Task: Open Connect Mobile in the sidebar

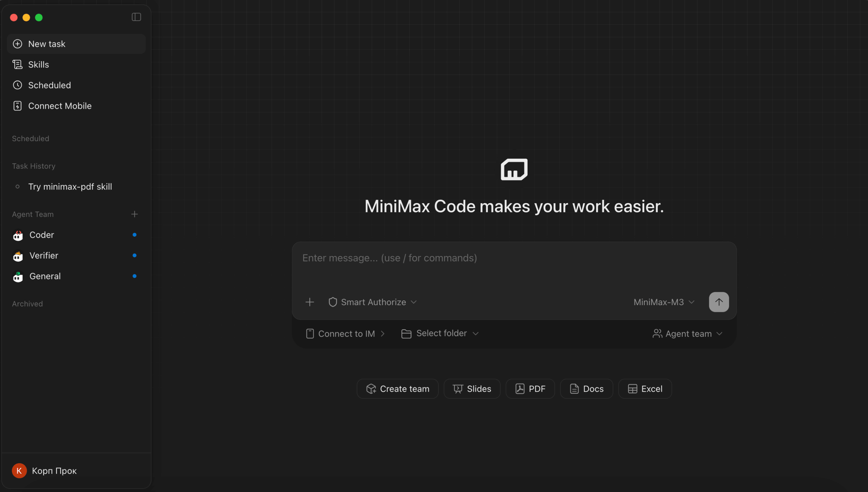Action: [76, 106]
